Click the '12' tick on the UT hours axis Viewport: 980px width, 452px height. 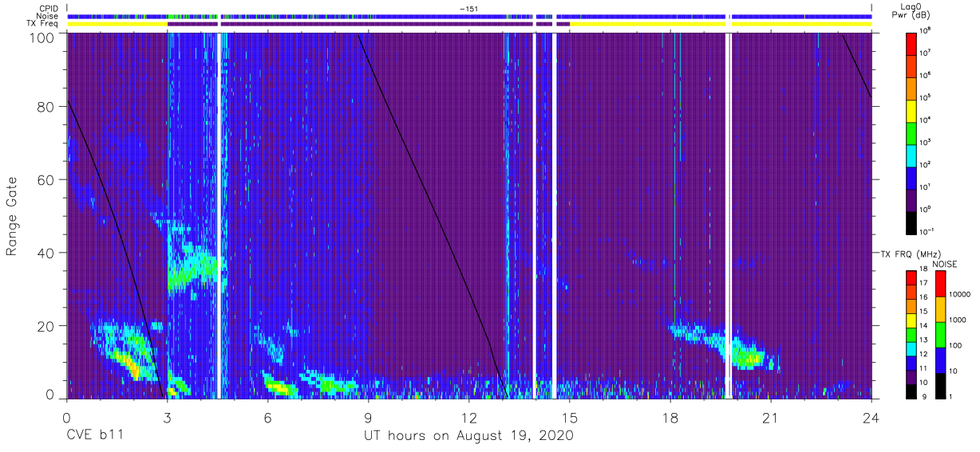point(469,417)
